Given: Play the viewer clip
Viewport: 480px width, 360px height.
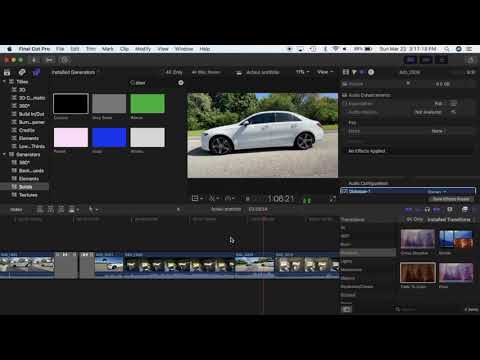Looking at the screenshot, I should point(247,199).
